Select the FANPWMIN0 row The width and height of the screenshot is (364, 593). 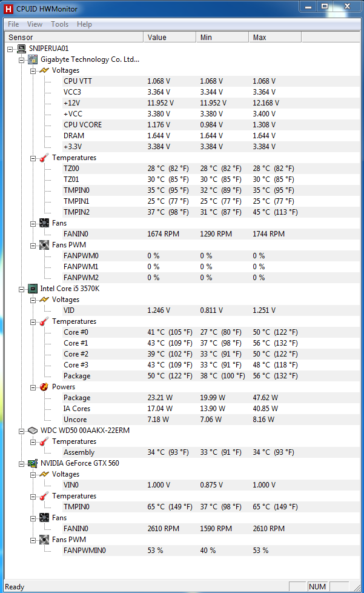tap(211, 551)
